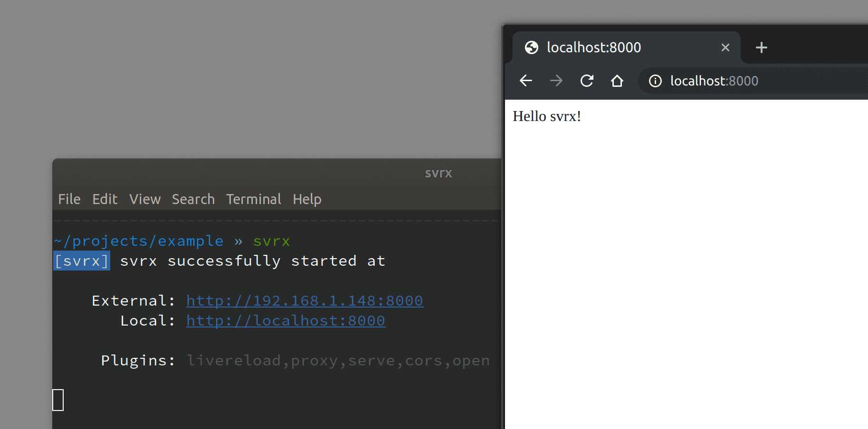Click the Hello svrx! page text
This screenshot has height=429, width=868.
coord(547,116)
